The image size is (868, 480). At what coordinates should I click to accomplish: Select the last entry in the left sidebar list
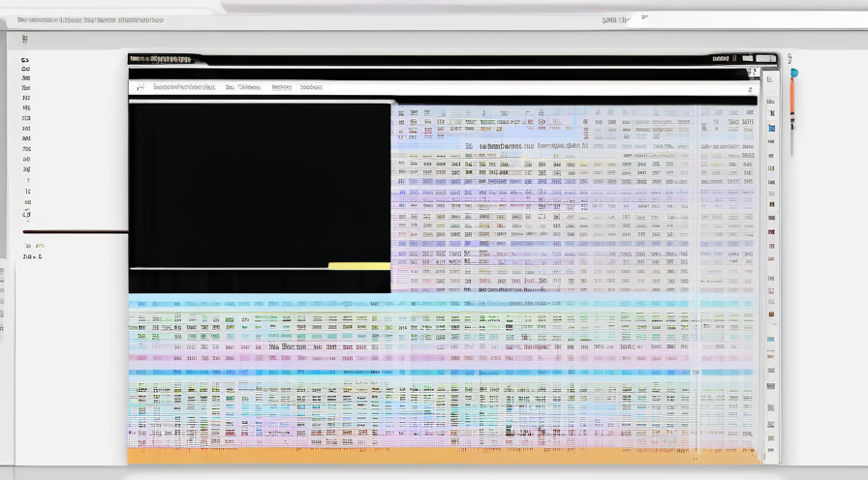[26, 215]
